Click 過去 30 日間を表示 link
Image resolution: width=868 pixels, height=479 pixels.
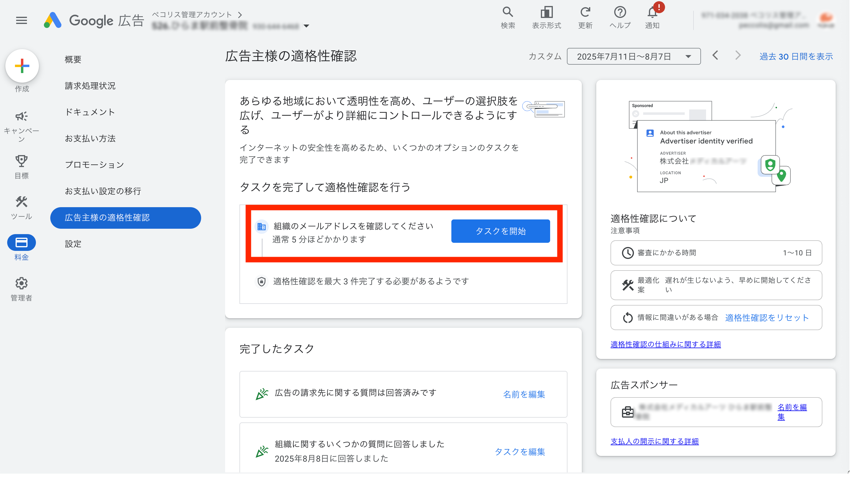[796, 57]
